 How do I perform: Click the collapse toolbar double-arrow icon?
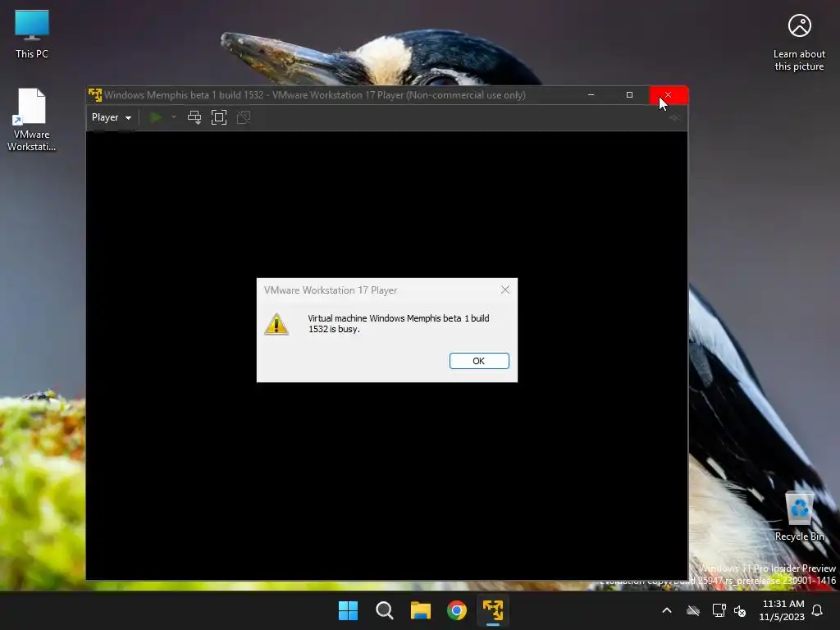[x=674, y=117]
